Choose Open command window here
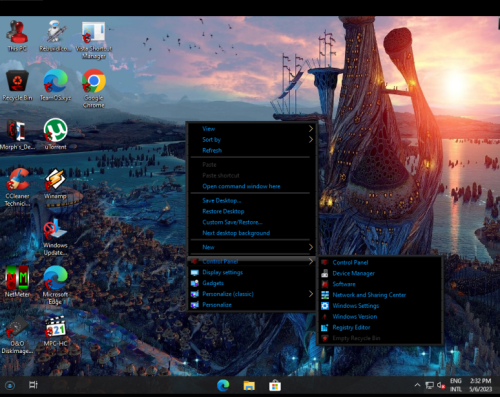Image resolution: width=500 pixels, height=397 pixels. click(252, 186)
